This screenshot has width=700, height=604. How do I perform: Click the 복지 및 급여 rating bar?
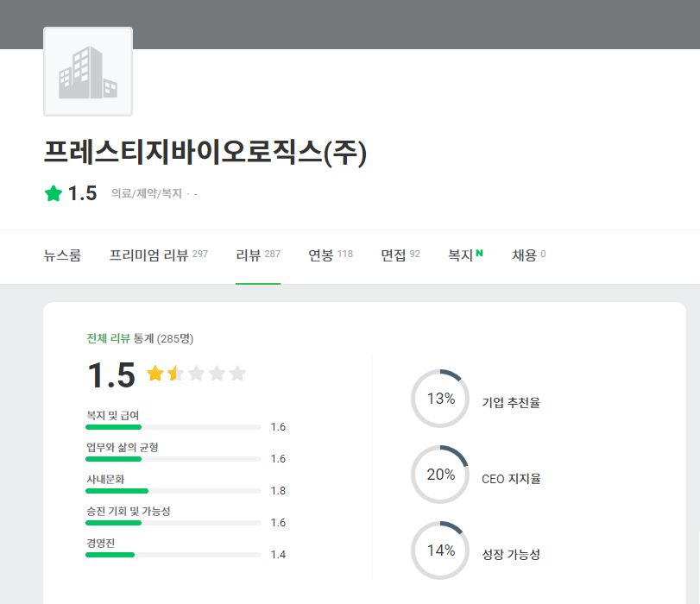(x=173, y=427)
